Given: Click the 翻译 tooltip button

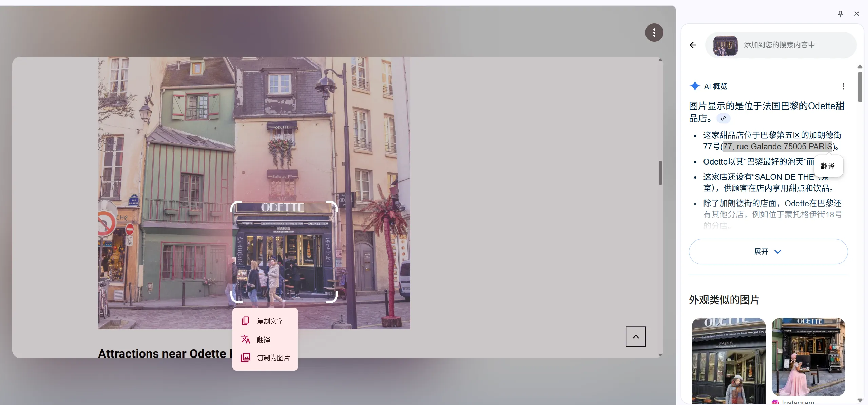Looking at the screenshot, I should (827, 166).
